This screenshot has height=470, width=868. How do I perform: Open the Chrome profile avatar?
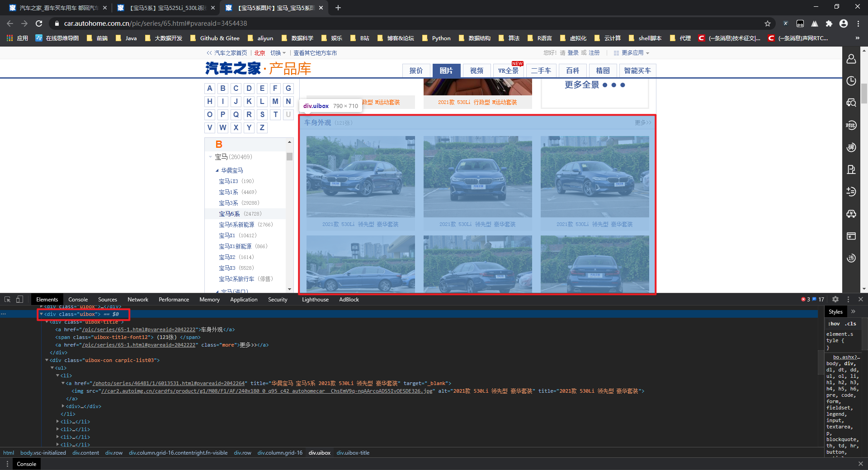tap(844, 23)
